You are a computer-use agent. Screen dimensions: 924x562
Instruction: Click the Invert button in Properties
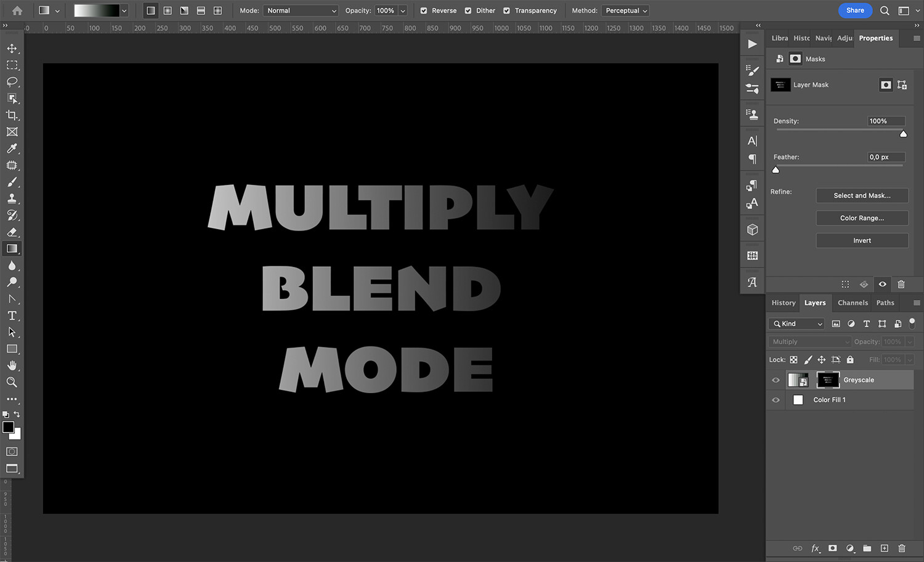click(x=862, y=240)
